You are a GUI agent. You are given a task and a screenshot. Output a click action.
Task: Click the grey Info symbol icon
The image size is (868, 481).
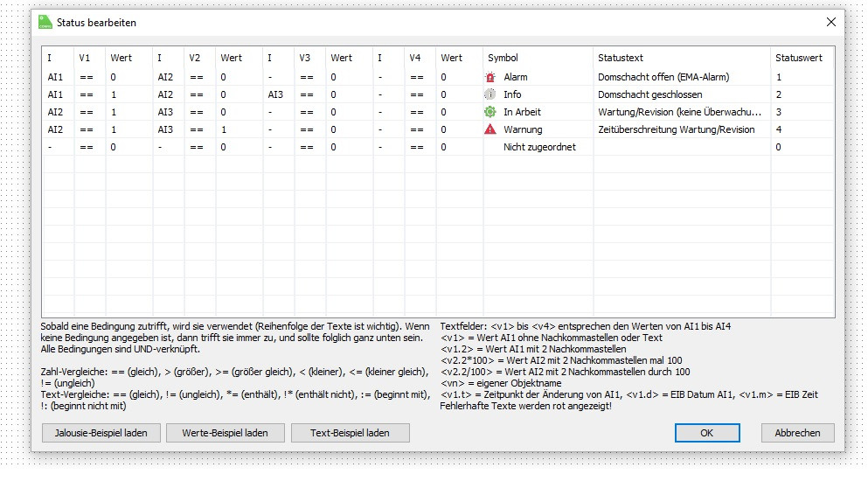click(490, 94)
